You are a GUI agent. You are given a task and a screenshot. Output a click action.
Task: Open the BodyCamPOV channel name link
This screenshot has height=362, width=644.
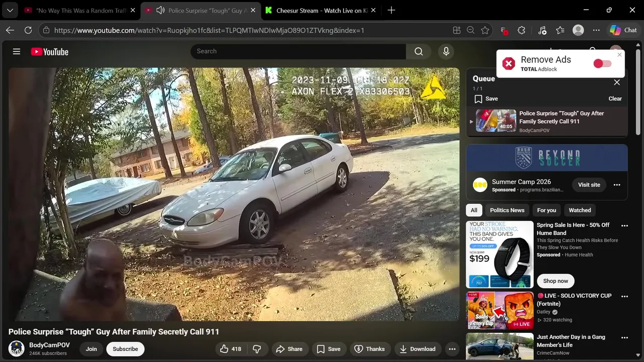pyautogui.click(x=49, y=345)
